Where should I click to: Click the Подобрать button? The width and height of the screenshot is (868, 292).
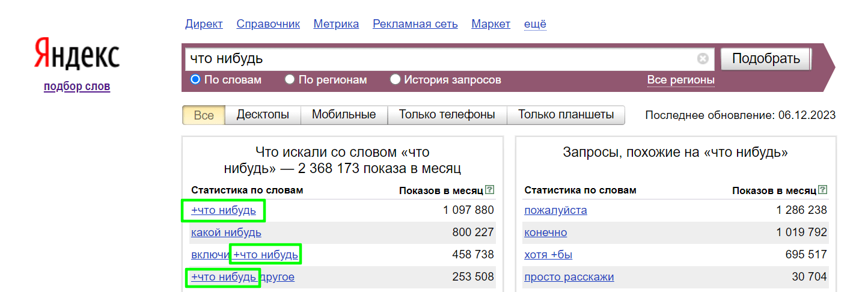(766, 59)
